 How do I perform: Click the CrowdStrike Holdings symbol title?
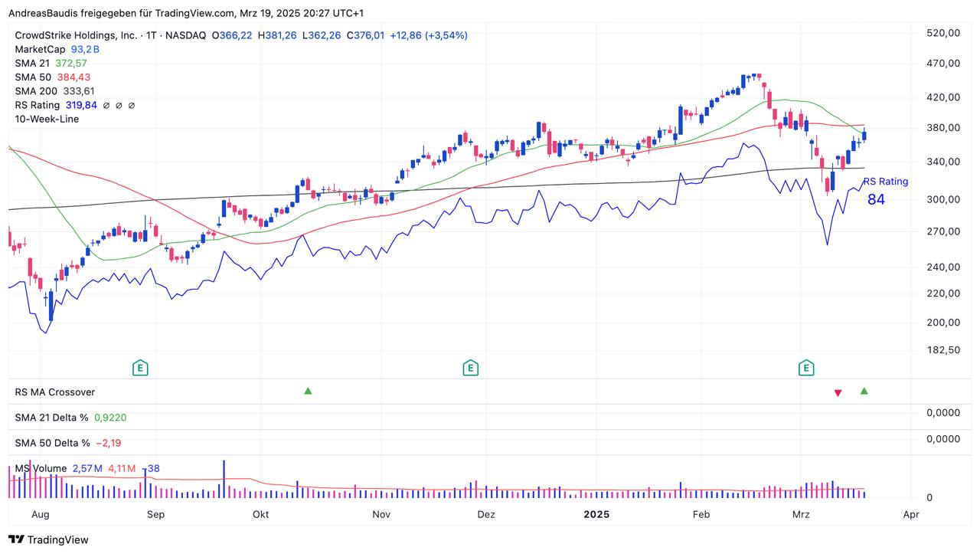pos(76,35)
